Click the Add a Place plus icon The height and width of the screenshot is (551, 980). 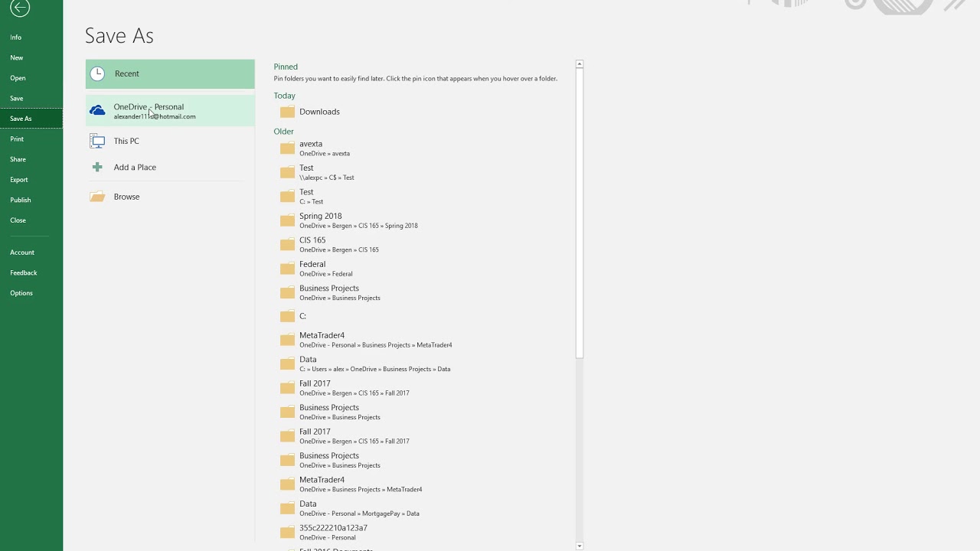(x=97, y=167)
